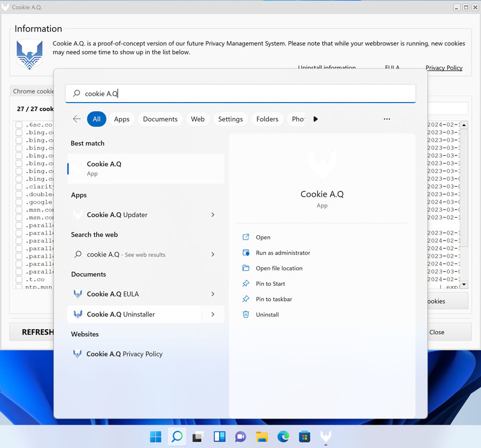Image resolution: width=481 pixels, height=448 pixels.
Task: Check the .google cookie checkbox
Action: 19,202
